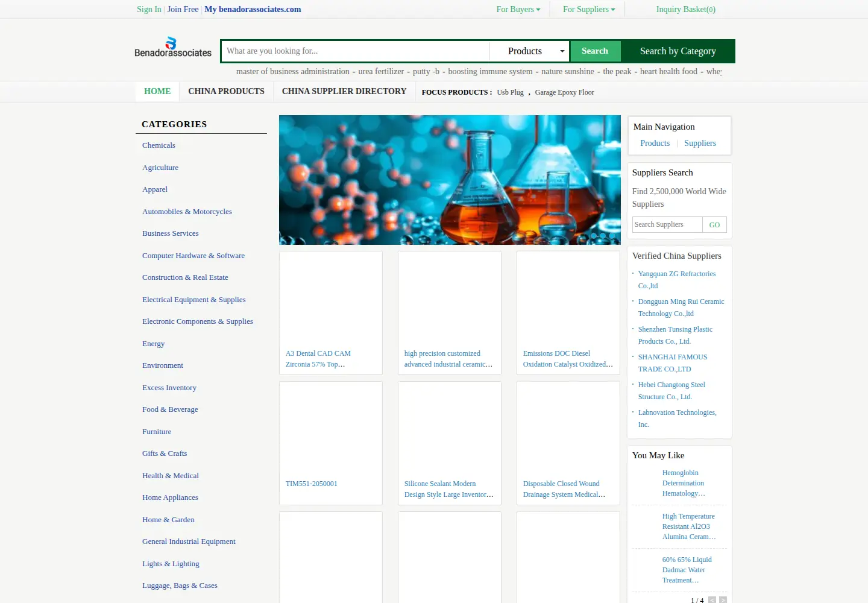Click the Sign In link

pos(149,9)
